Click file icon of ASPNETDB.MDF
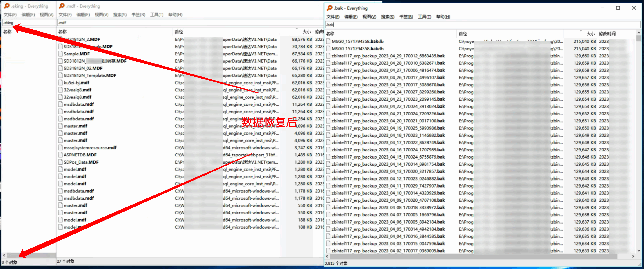The height and width of the screenshot is (269, 644). pyautogui.click(x=60, y=155)
